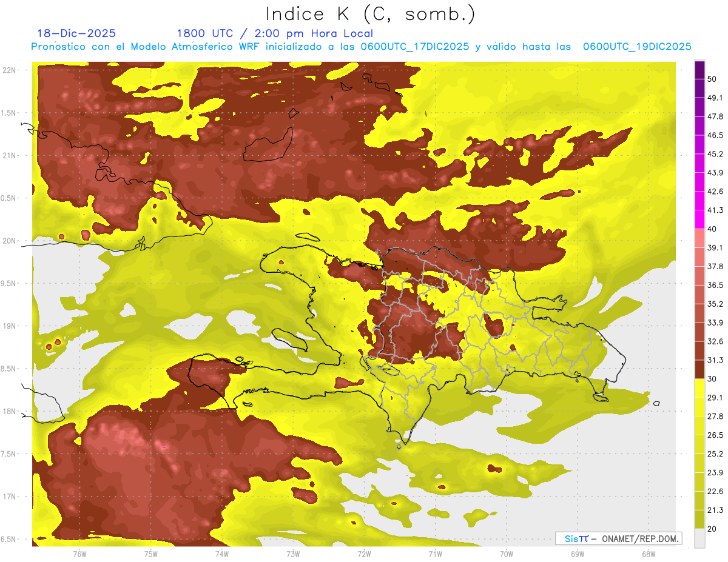Click colorbar value "46.5"

click(715, 135)
